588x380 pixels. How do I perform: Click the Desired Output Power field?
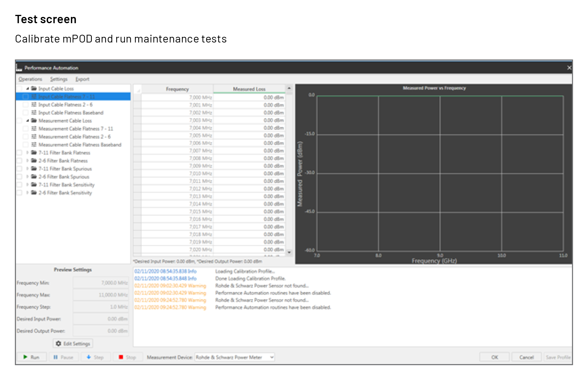point(101,331)
